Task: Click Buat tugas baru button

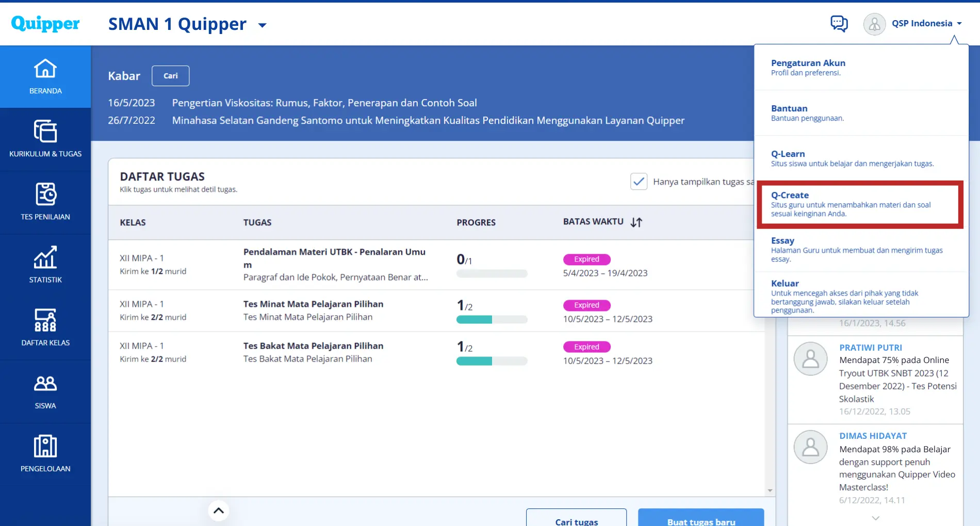Action: pyautogui.click(x=701, y=518)
